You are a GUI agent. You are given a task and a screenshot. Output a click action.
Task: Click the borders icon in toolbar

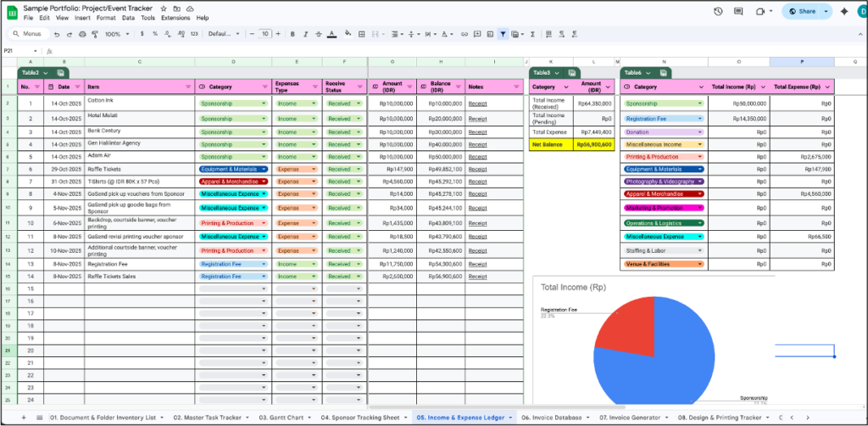pyautogui.click(x=364, y=34)
